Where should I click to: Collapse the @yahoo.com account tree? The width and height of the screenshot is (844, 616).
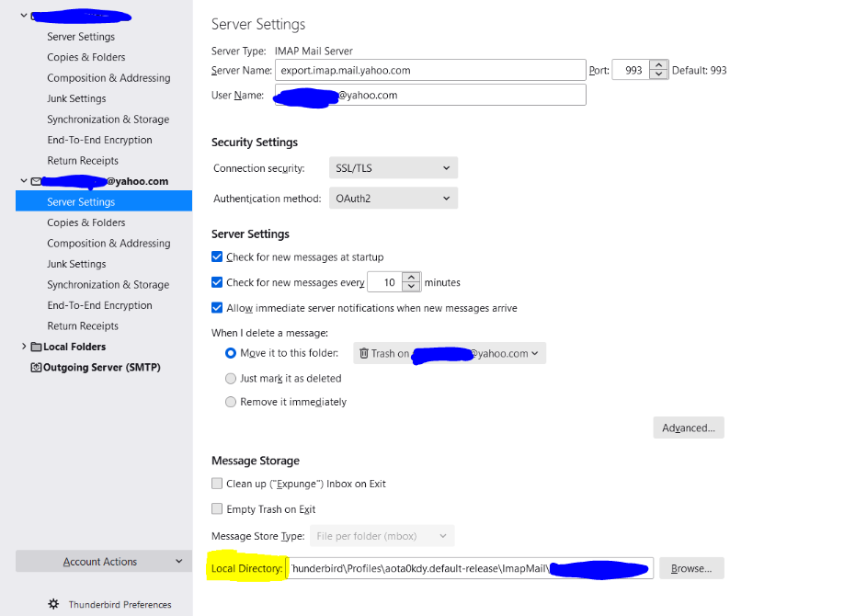click(24, 181)
